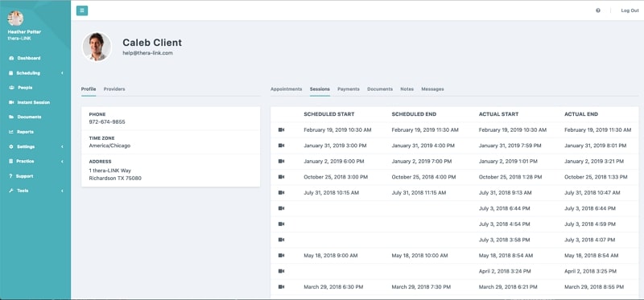Click the Practice building icon in the sidebar
Viewport: 644px width, 300px height.
coord(11,162)
